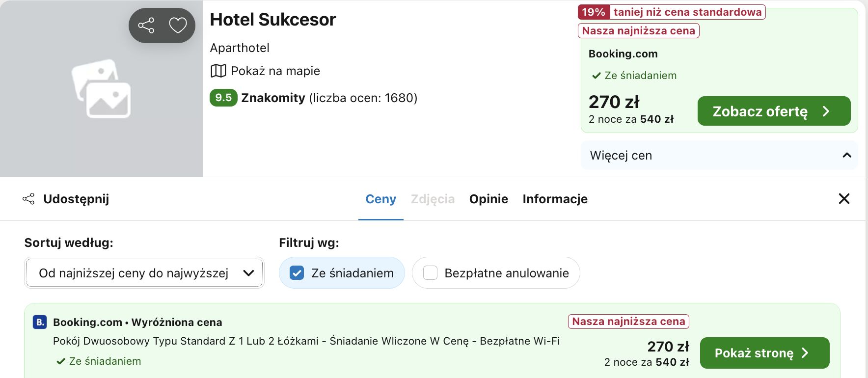
Task: Click the map icon beside Pokaż na mapie
Action: coord(218,71)
